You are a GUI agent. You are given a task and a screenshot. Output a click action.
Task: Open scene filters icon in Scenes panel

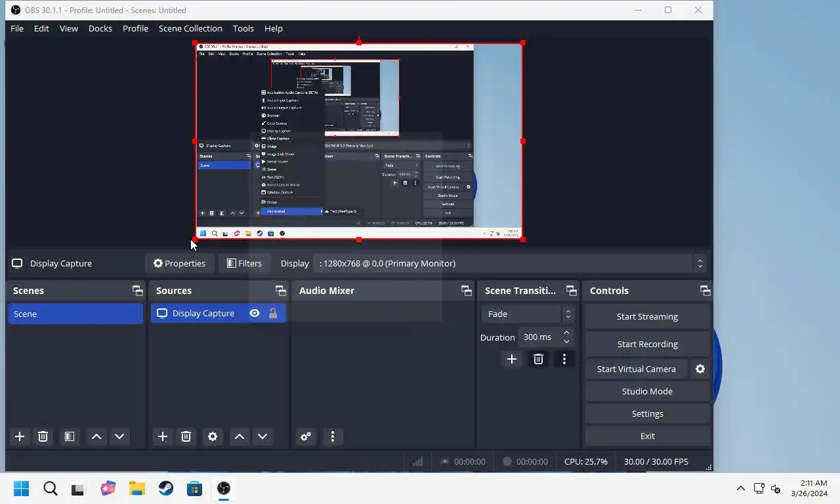[x=69, y=436]
